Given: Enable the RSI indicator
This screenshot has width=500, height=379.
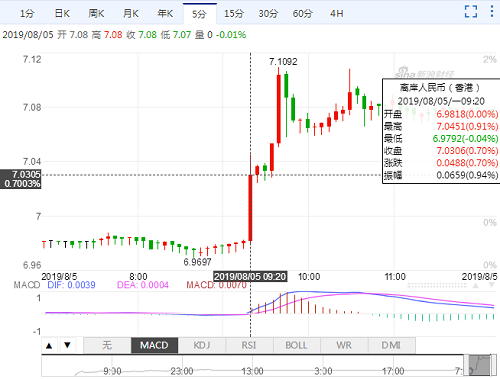Looking at the screenshot, I should click(249, 345).
